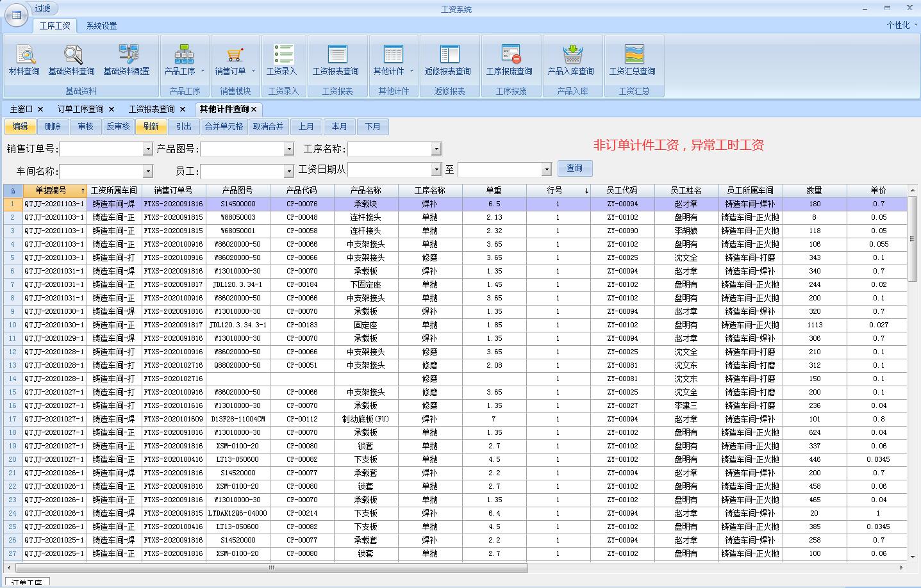The width and height of the screenshot is (921, 588).
Task: Click the 引出 export button
Action: coord(184,127)
